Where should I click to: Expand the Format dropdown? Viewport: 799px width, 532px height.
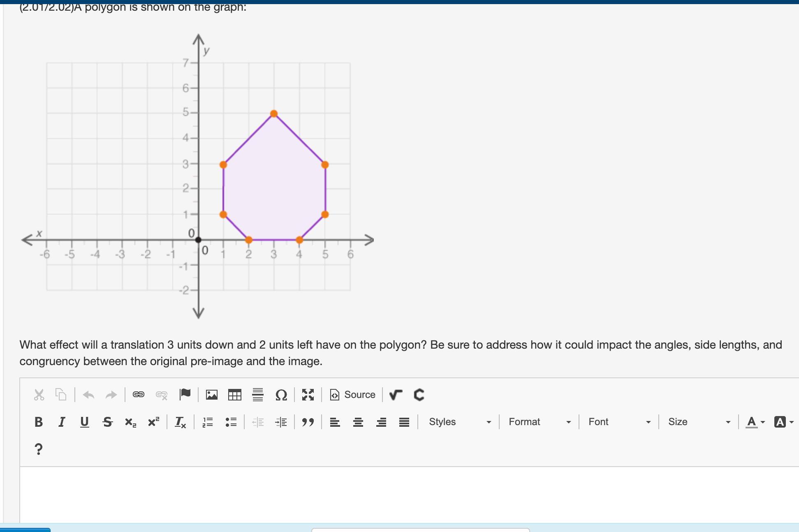(540, 422)
